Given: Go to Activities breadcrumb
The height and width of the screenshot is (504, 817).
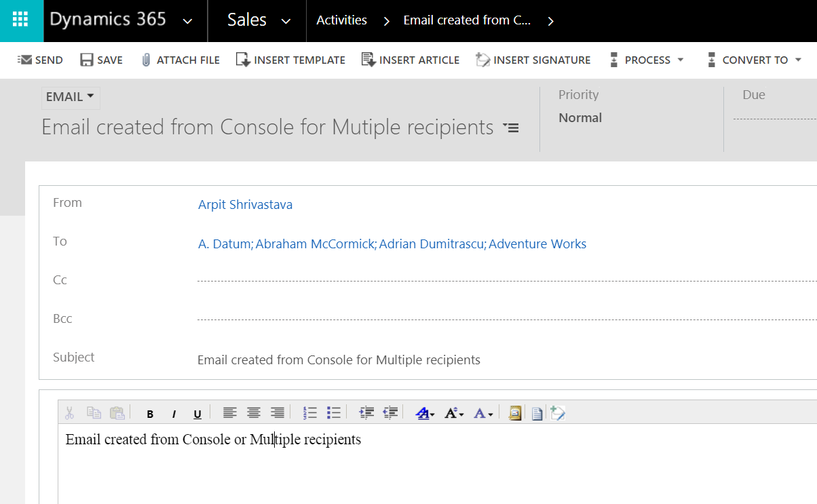Looking at the screenshot, I should coord(341,20).
